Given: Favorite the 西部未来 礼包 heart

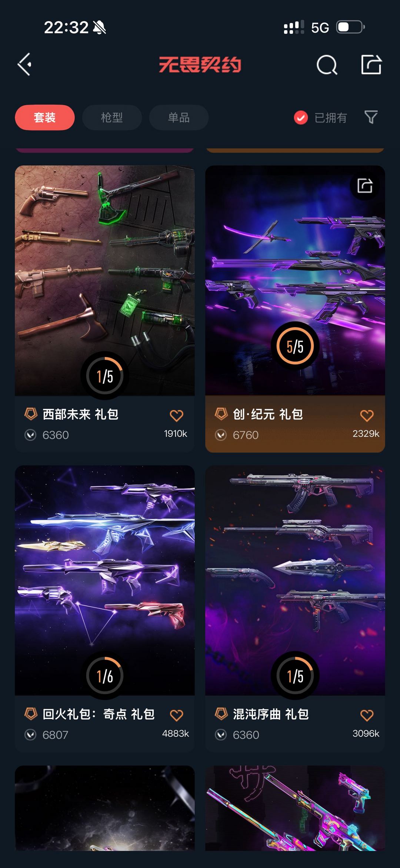Looking at the screenshot, I should (x=176, y=416).
